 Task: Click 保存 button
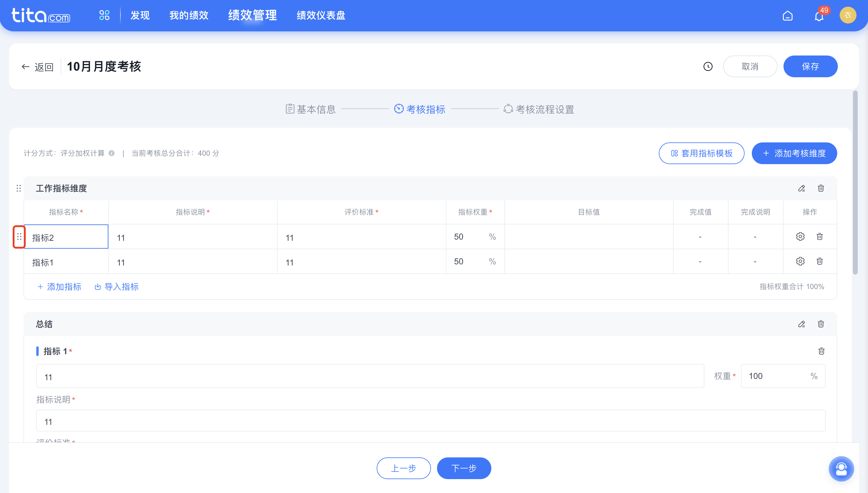tap(810, 66)
